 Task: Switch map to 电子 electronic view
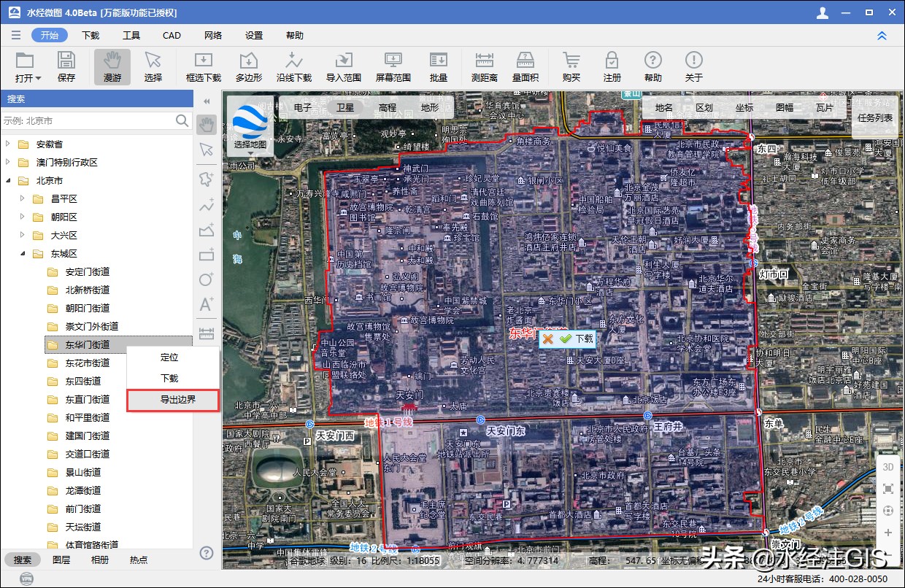(x=303, y=107)
